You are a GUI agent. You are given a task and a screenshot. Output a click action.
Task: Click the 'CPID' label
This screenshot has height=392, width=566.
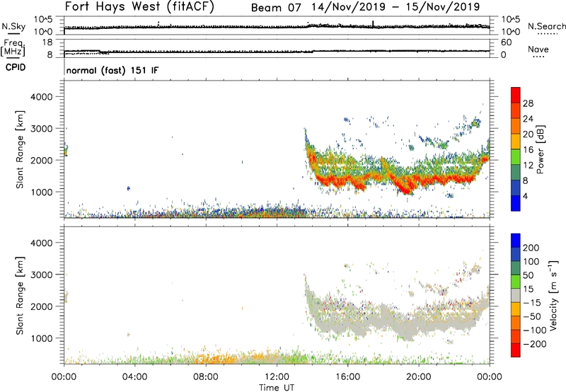[x=16, y=67]
